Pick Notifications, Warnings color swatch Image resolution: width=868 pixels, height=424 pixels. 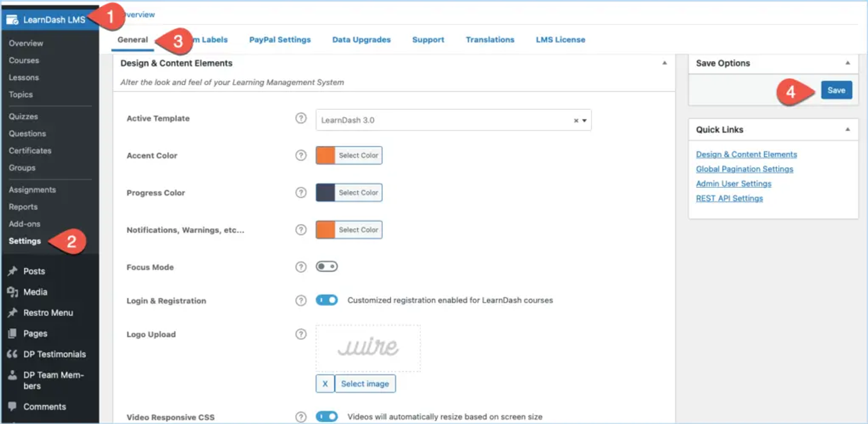325,230
